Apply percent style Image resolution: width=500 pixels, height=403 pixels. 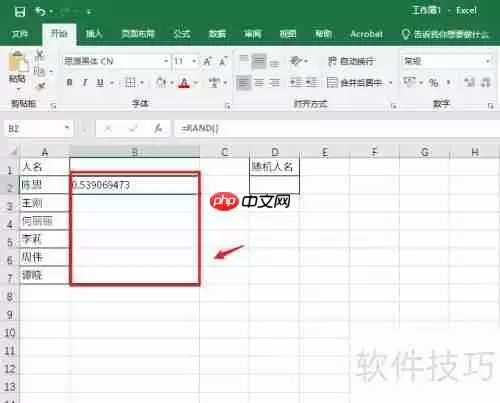433,82
